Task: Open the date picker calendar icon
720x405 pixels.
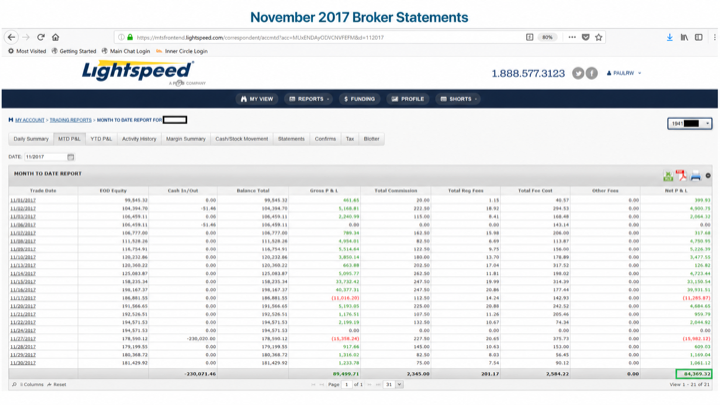Action: tap(71, 157)
